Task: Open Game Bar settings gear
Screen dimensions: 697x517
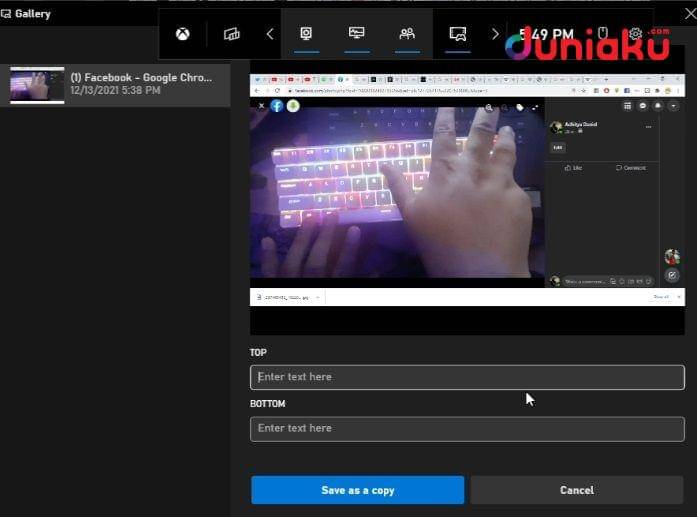Action: [x=635, y=34]
